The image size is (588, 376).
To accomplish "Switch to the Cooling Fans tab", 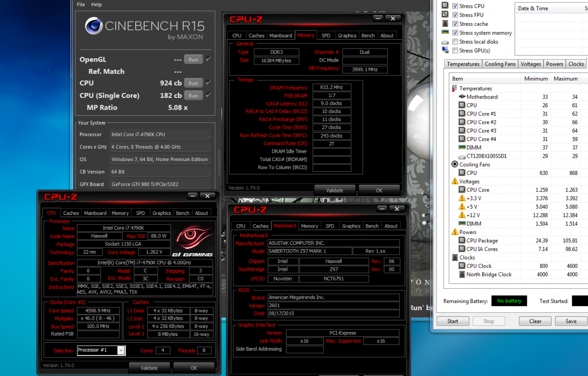I will pos(500,64).
